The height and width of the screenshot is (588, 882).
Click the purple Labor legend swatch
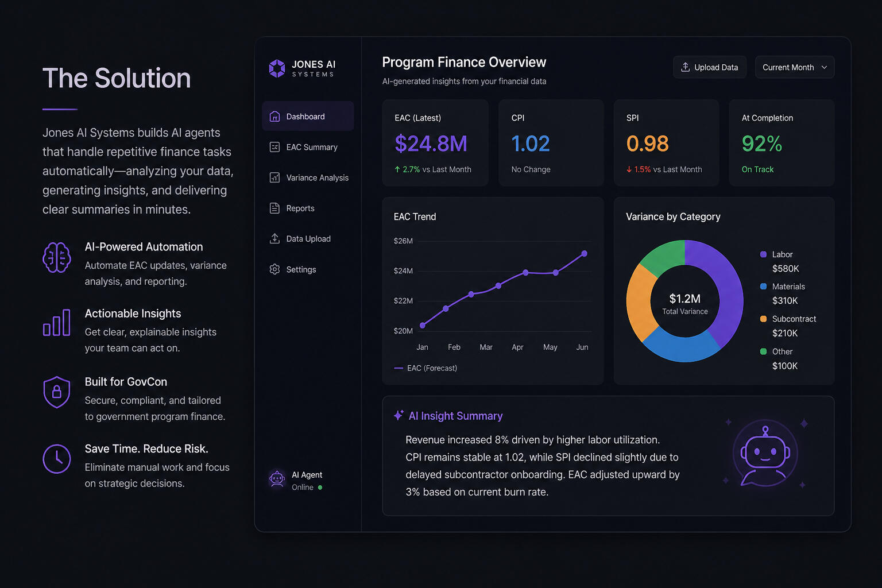pyautogui.click(x=763, y=254)
